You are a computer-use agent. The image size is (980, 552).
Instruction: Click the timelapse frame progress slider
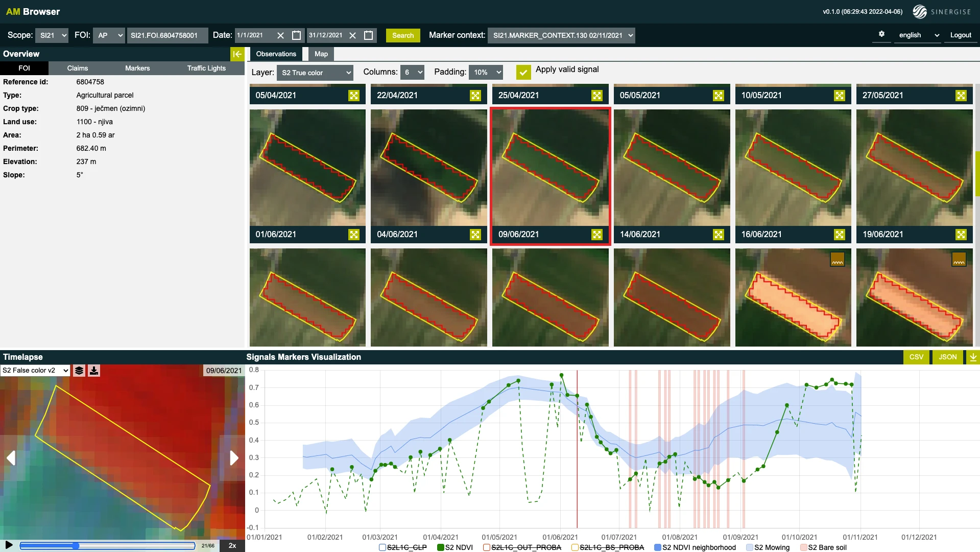point(107,546)
